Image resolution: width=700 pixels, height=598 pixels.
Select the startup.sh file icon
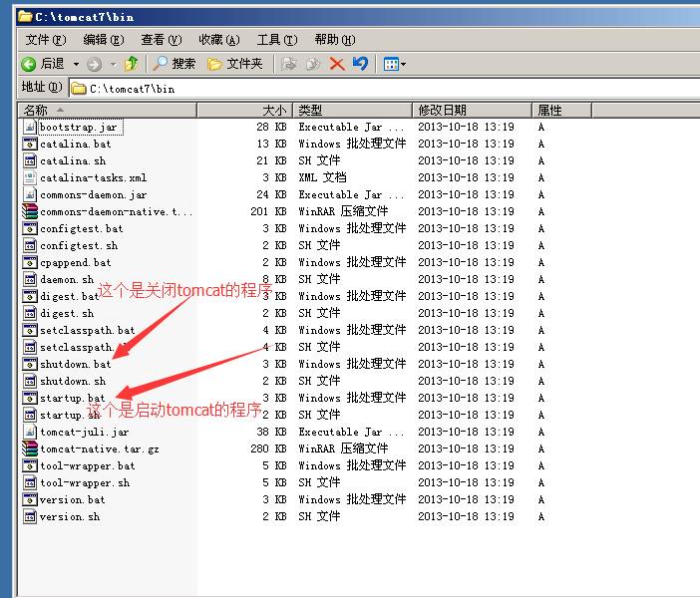[30, 415]
